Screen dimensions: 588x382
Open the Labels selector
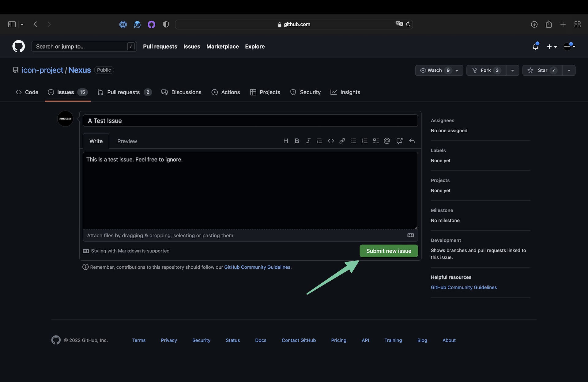click(438, 150)
